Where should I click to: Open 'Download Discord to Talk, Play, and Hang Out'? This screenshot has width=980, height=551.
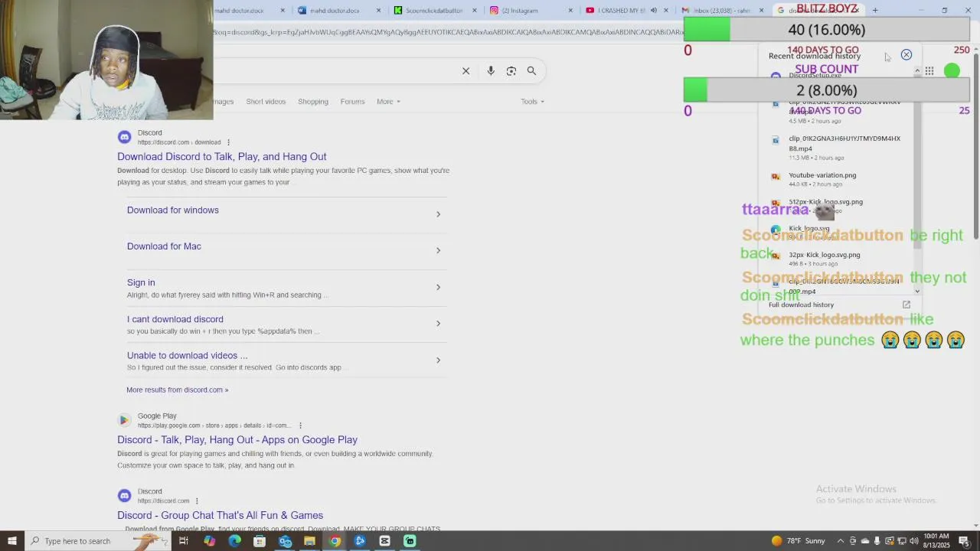222,157
